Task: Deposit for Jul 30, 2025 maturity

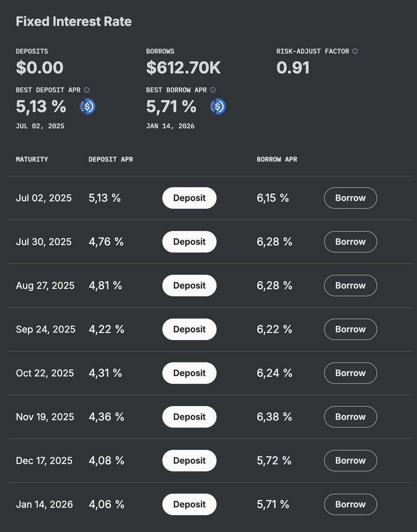Action: coord(189,242)
